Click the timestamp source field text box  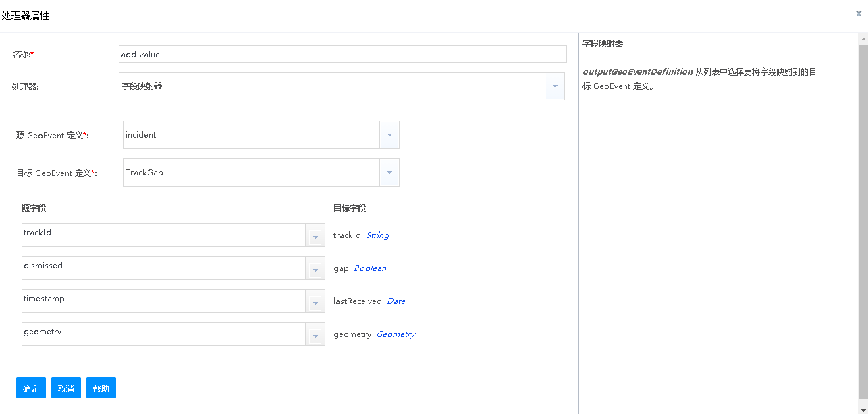tap(163, 301)
